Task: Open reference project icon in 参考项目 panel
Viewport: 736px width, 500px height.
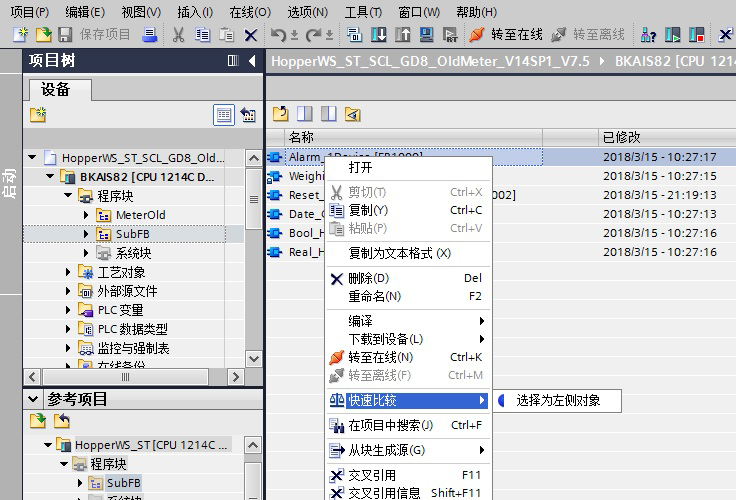Action: click(38, 420)
